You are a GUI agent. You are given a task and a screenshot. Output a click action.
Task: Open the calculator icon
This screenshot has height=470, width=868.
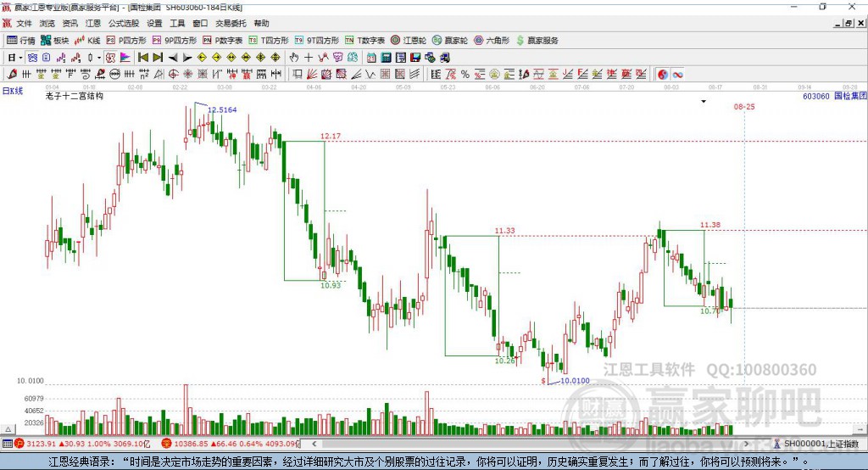[x=387, y=58]
